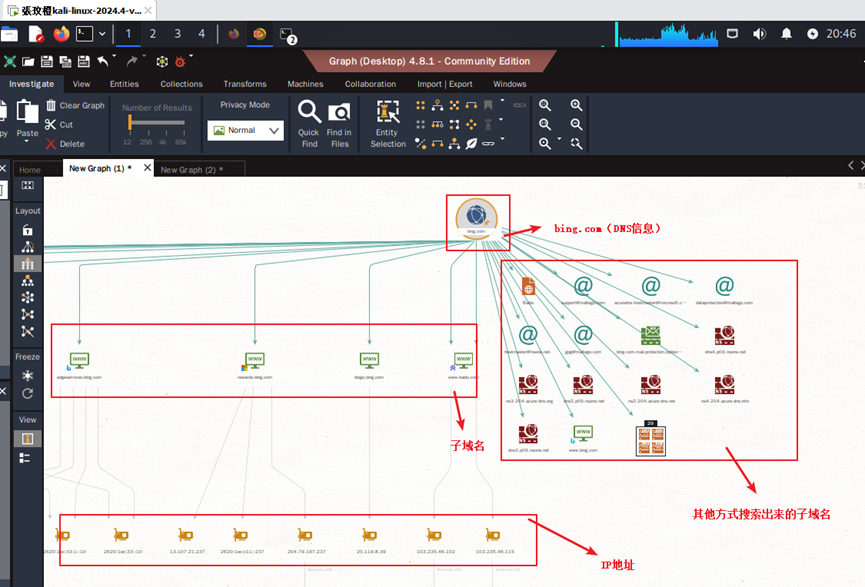The height and width of the screenshot is (587, 865).
Task: Open the Transforms ribbon tab
Action: [x=245, y=84]
